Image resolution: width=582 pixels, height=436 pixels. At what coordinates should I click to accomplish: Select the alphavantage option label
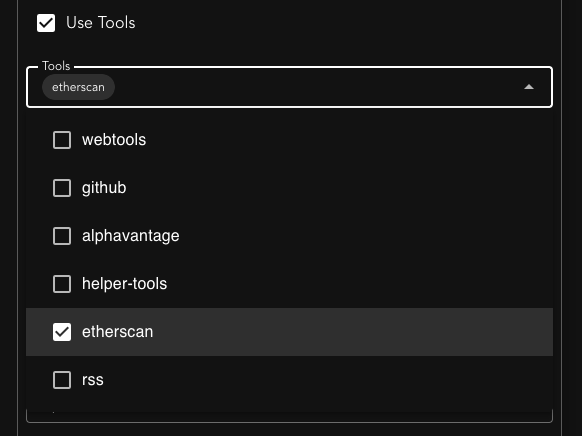click(x=131, y=236)
